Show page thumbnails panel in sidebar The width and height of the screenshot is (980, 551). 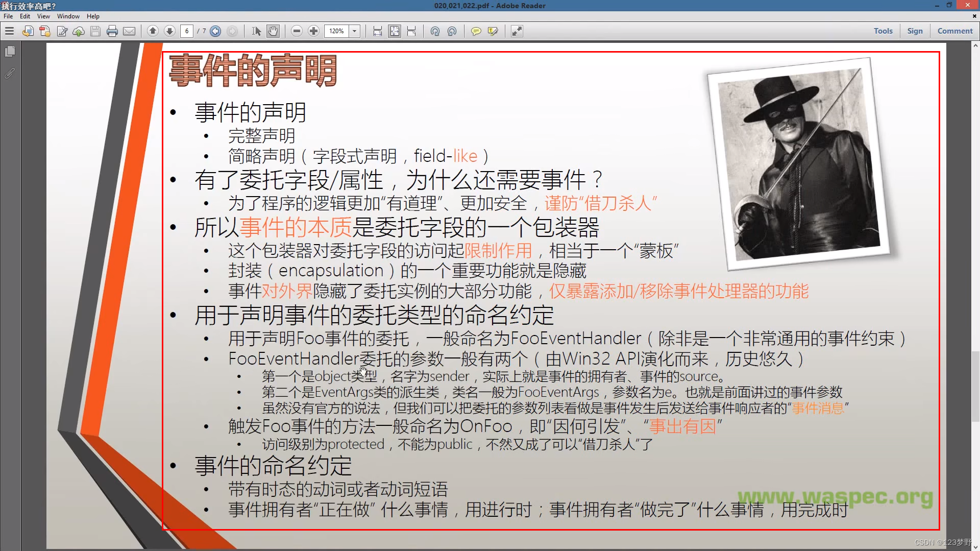(10, 52)
